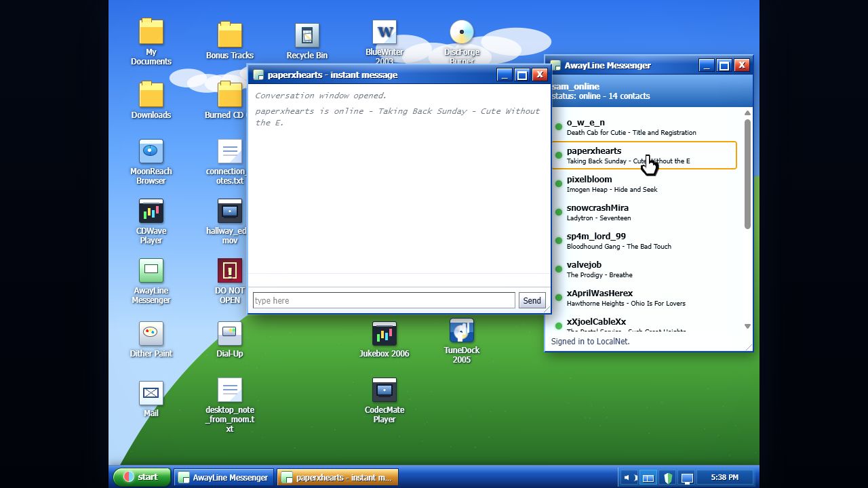Open the Dial-Up desktop icon
The height and width of the screenshot is (488, 868).
coord(230,339)
